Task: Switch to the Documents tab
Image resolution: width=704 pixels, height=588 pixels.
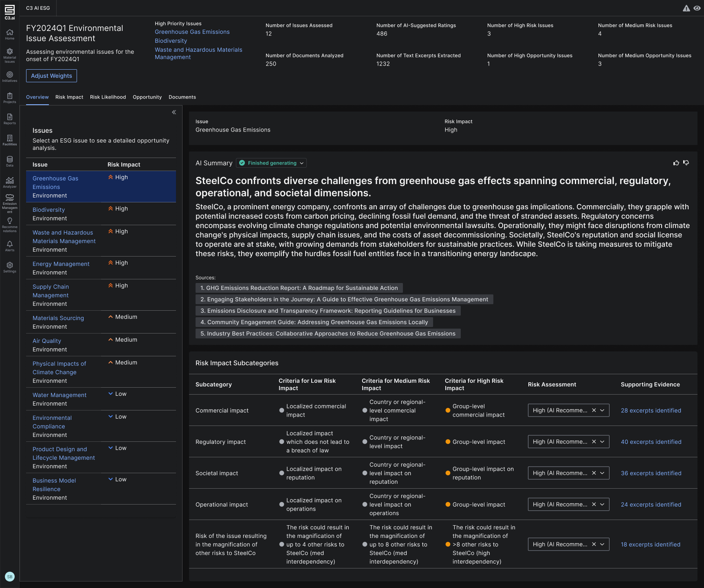Action: [x=182, y=97]
